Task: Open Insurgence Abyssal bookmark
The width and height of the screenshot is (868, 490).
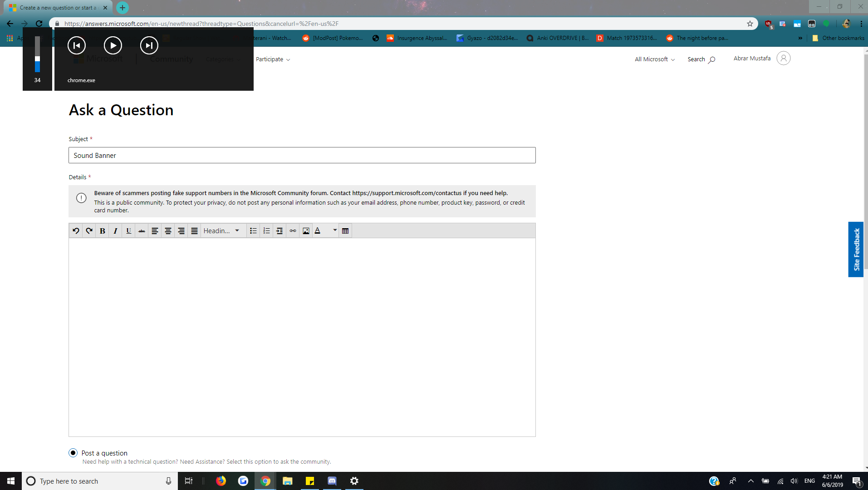Action: pyautogui.click(x=417, y=38)
